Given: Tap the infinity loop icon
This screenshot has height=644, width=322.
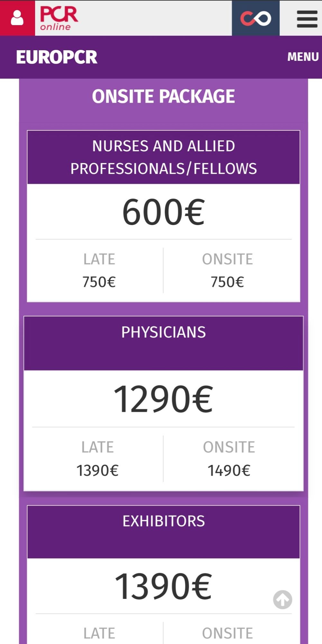Looking at the screenshot, I should pyautogui.click(x=256, y=18).
